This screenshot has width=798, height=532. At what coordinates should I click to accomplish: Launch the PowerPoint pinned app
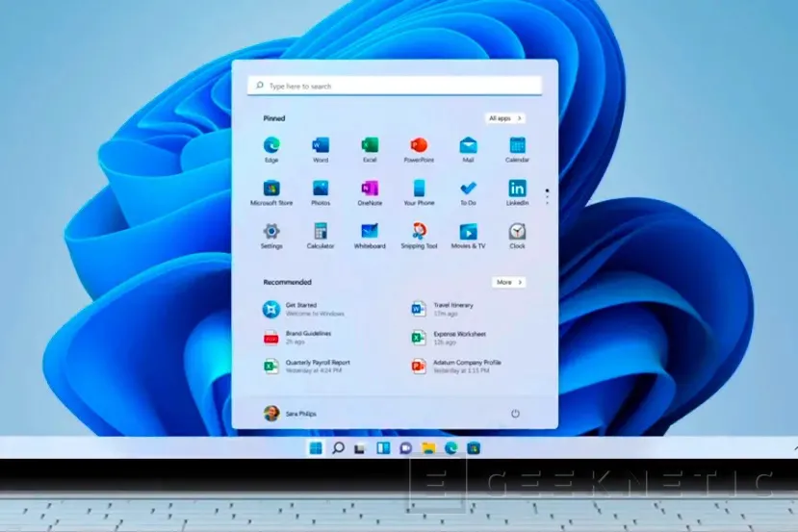[419, 149]
